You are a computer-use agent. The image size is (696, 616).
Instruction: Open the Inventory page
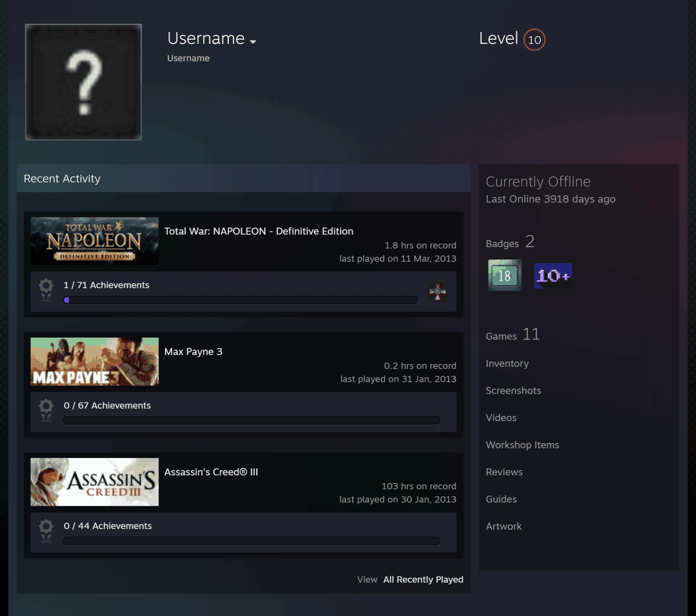pyautogui.click(x=507, y=363)
